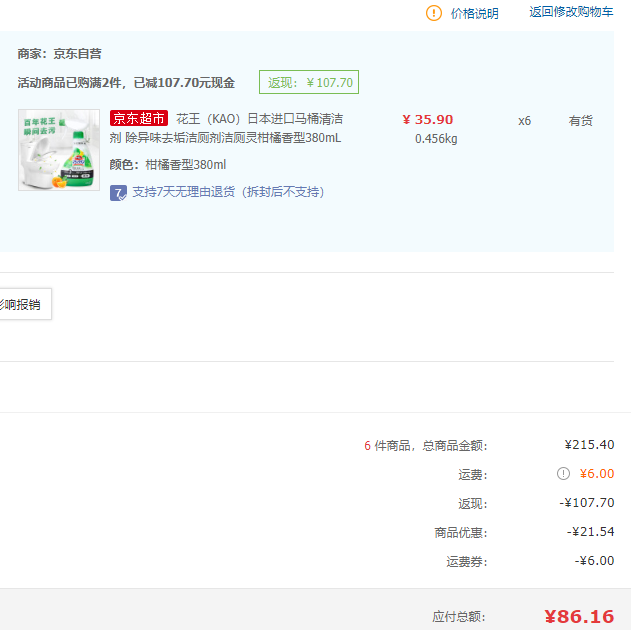Open the 价格说明 link
This screenshot has width=631, height=630.
tap(474, 14)
